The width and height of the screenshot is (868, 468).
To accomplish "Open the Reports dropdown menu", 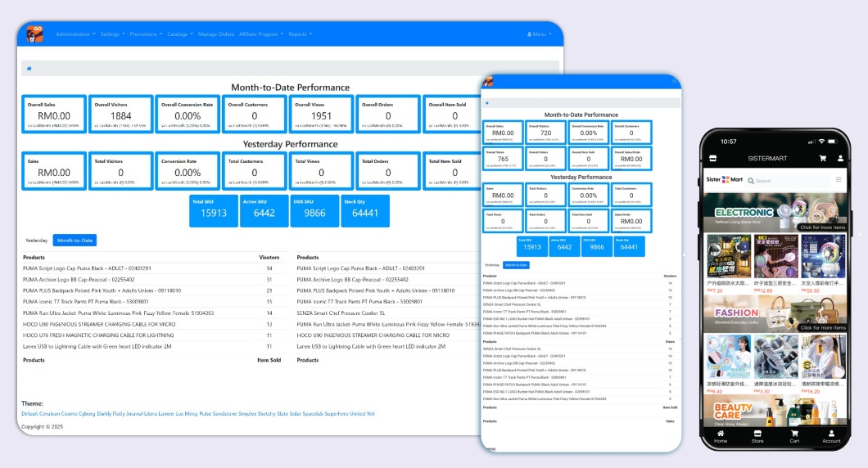I will (x=300, y=34).
